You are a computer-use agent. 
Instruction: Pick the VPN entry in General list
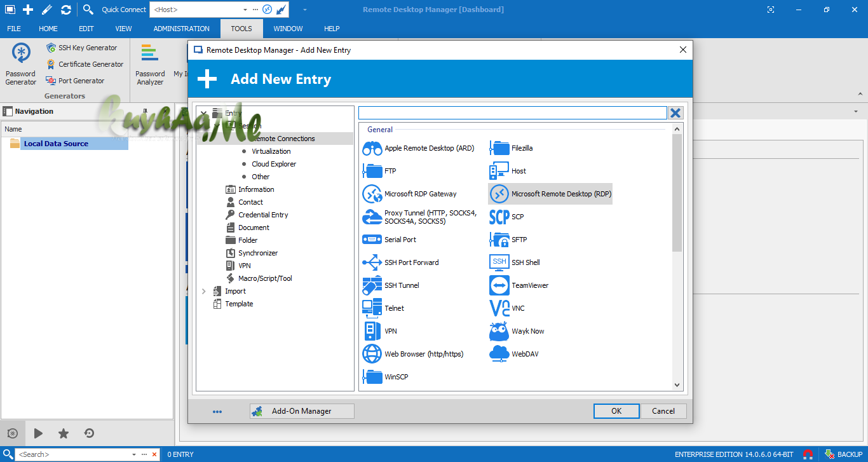(379, 331)
